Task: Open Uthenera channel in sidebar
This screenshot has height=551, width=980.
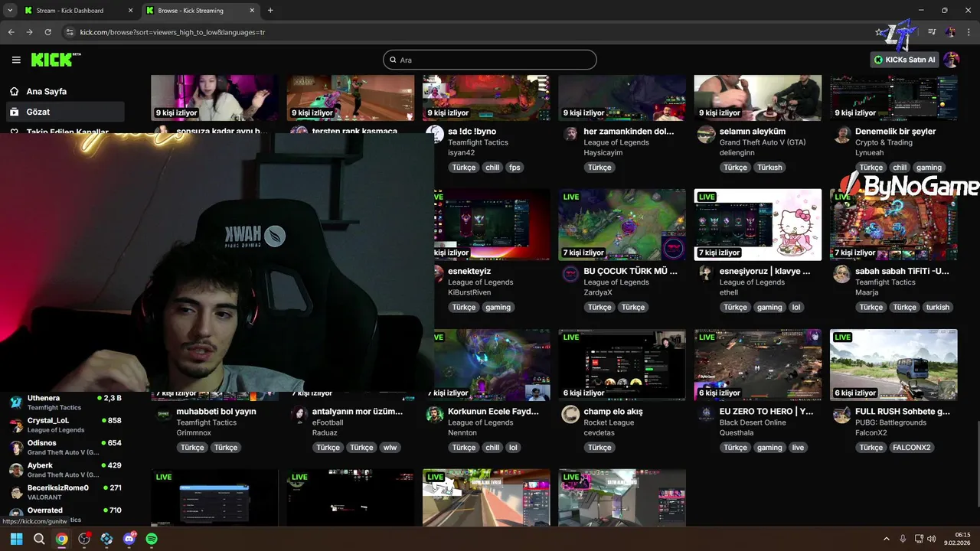Action: click(64, 402)
